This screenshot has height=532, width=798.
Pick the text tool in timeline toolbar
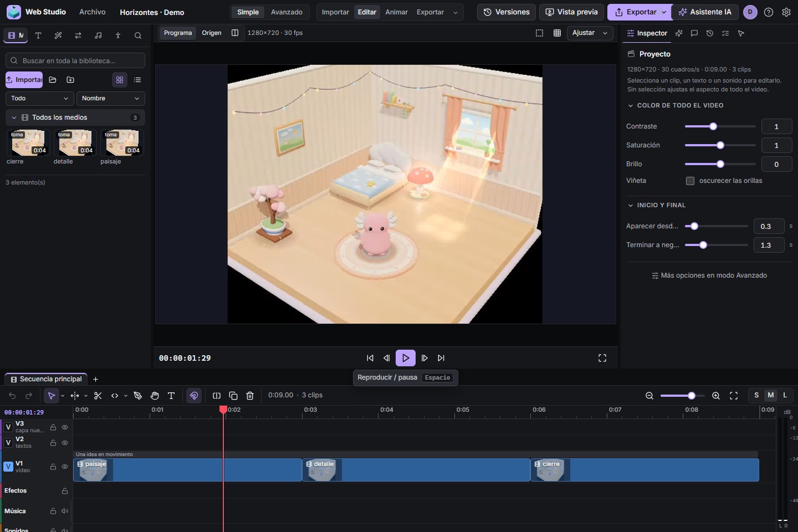point(171,396)
